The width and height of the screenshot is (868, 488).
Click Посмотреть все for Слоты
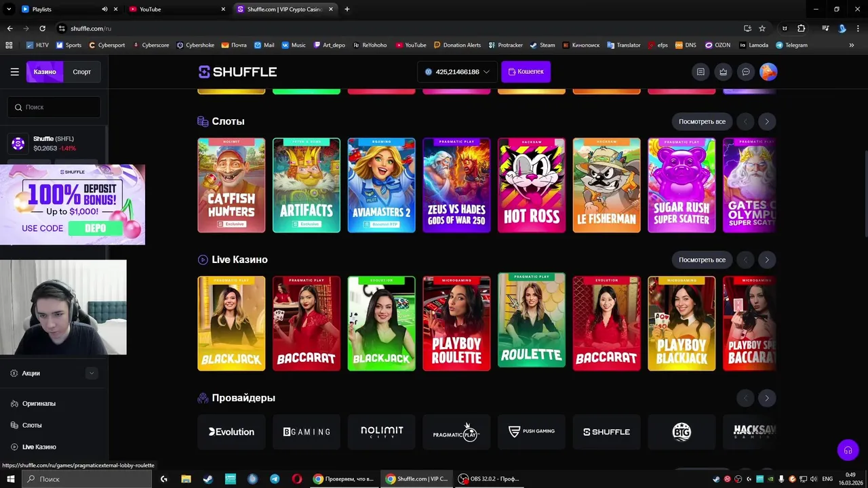702,121
